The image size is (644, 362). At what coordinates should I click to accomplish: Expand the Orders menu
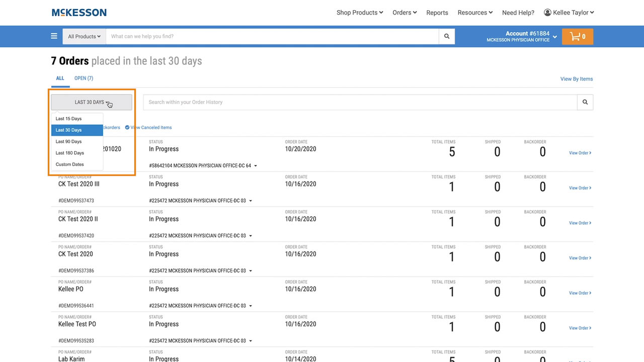pyautogui.click(x=405, y=13)
